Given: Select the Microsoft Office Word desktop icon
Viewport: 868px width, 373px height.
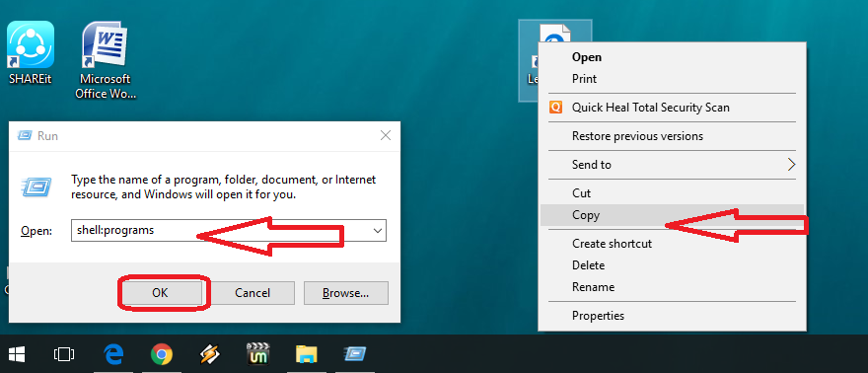Looking at the screenshot, I should (x=106, y=61).
